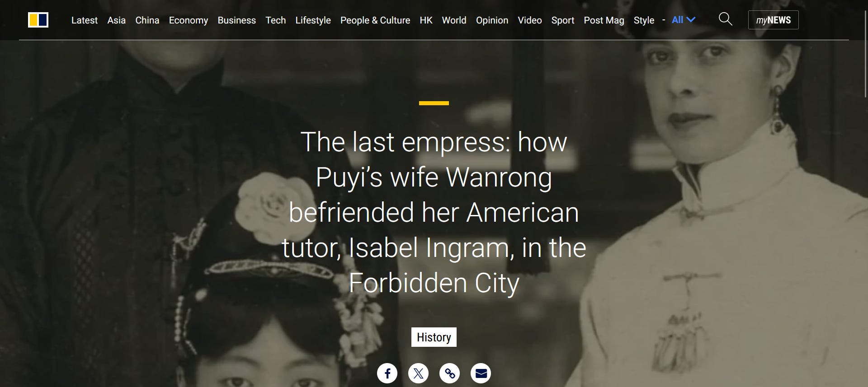This screenshot has width=868, height=387.
Task: Open the search magnifier icon
Action: pyautogui.click(x=725, y=19)
